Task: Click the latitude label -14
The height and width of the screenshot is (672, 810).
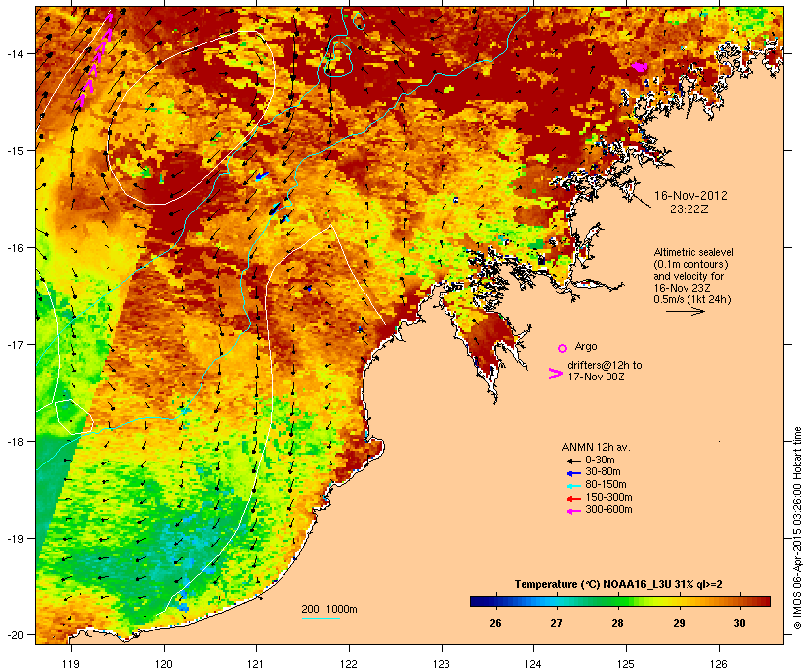Action: click(14, 53)
